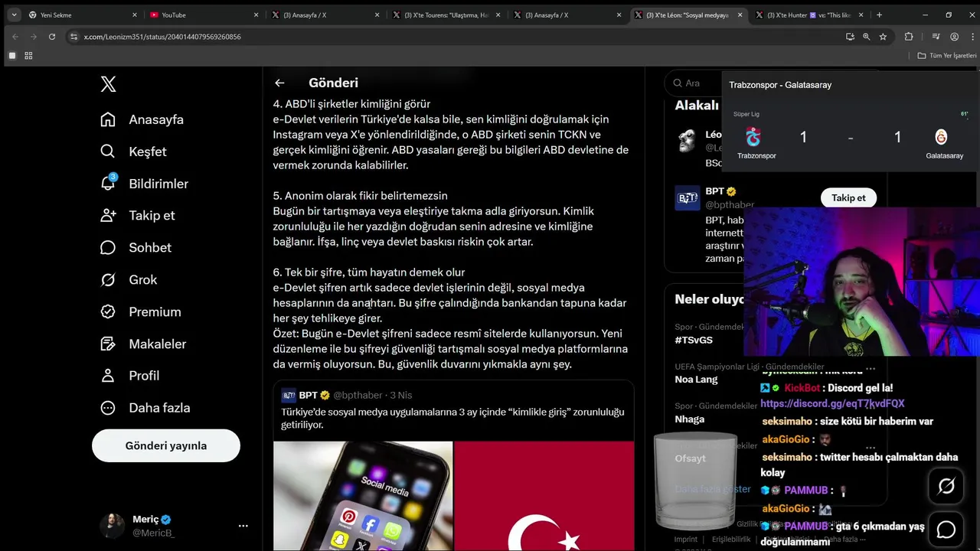
Task: Open the floating messages chat button
Action: (x=946, y=529)
